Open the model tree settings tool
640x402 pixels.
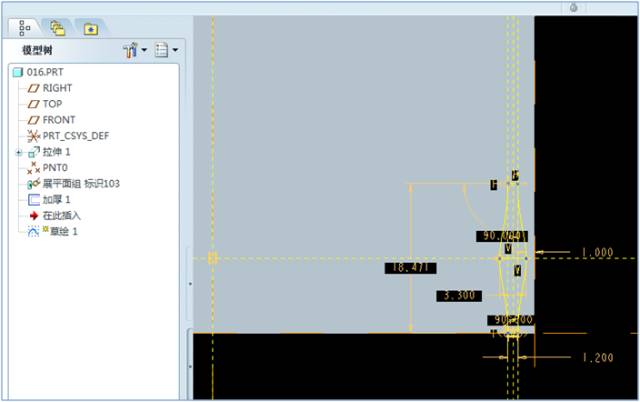[x=131, y=50]
